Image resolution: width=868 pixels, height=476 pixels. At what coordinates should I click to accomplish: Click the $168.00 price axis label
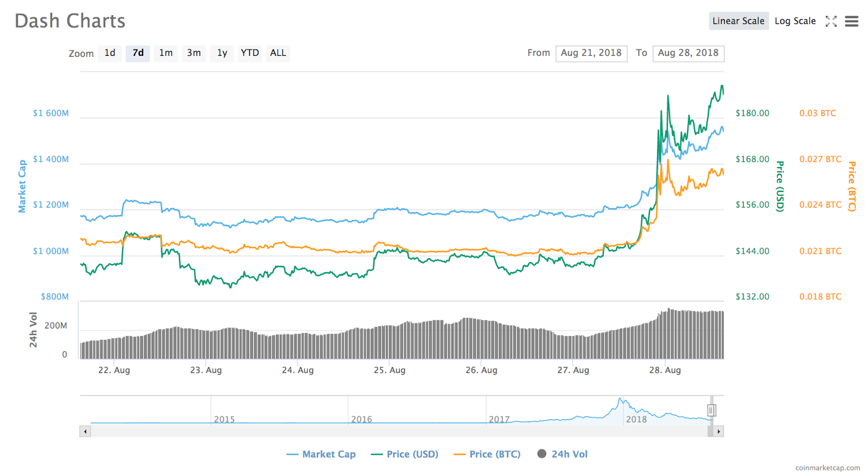coord(752,159)
